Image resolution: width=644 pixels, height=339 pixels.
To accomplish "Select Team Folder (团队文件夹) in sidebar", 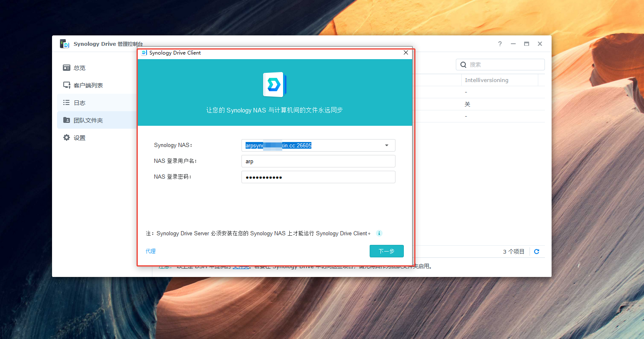I will [88, 120].
